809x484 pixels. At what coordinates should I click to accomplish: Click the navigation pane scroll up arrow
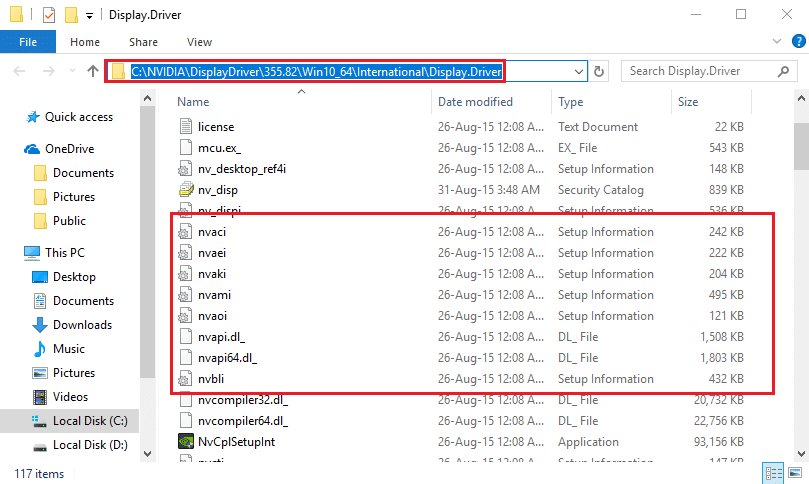(x=148, y=98)
